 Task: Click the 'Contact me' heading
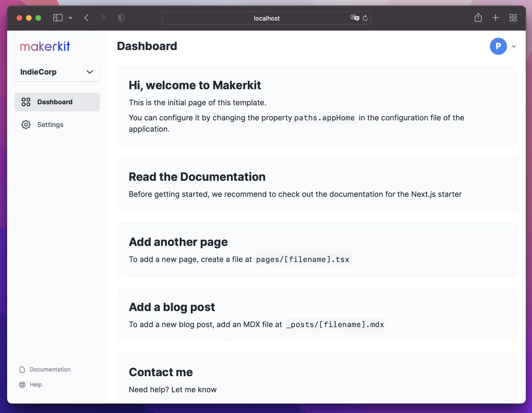[x=161, y=372]
